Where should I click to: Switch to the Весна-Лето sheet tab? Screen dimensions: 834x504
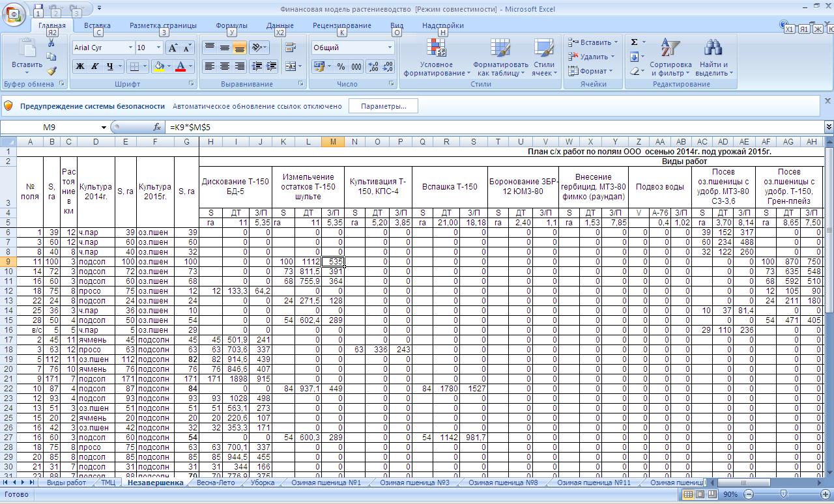[215, 483]
